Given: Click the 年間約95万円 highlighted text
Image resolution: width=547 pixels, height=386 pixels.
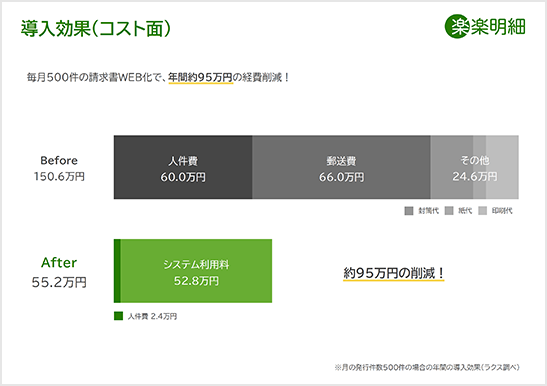Looking at the screenshot, I should (x=201, y=77).
